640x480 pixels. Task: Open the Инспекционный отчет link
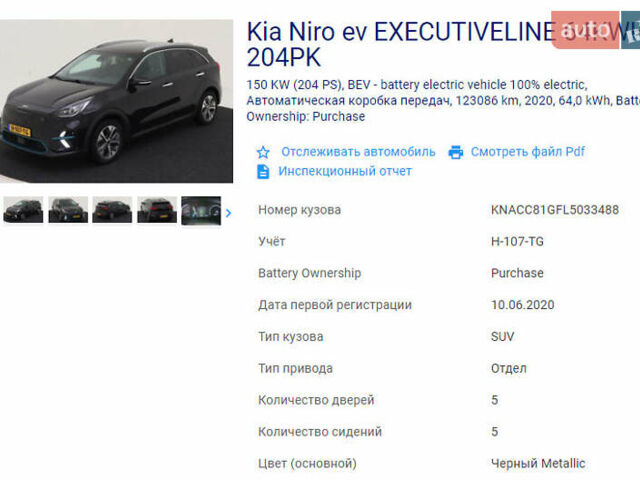(345, 171)
